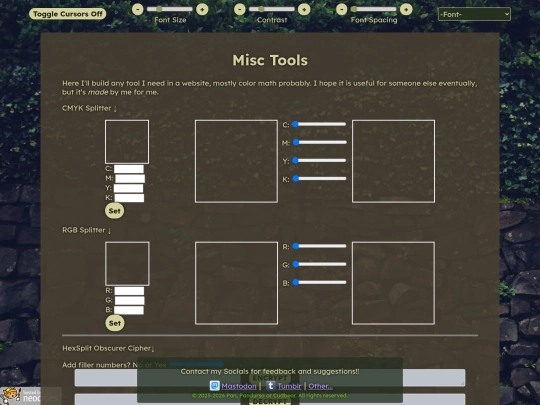The image size is (540, 405).
Task: Adjust the Y channel slider
Action: pyautogui.click(x=319, y=160)
